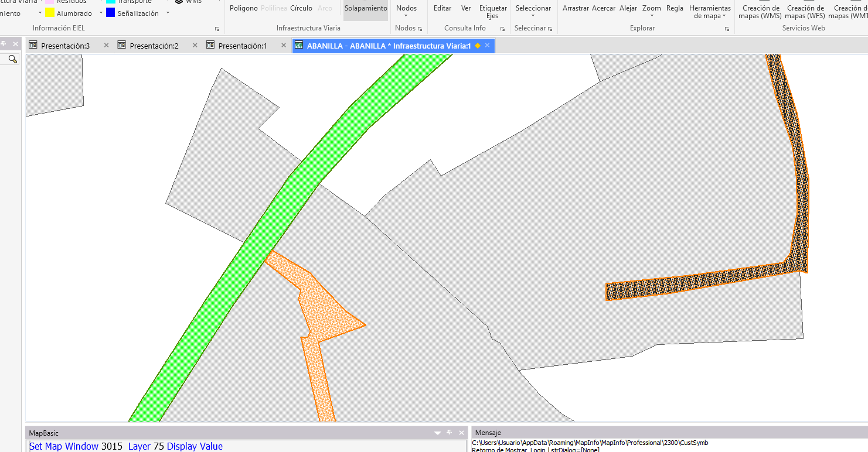Expand Información EIEL group dialog launcher
Image resolution: width=868 pixels, height=452 pixels.
[x=217, y=29]
